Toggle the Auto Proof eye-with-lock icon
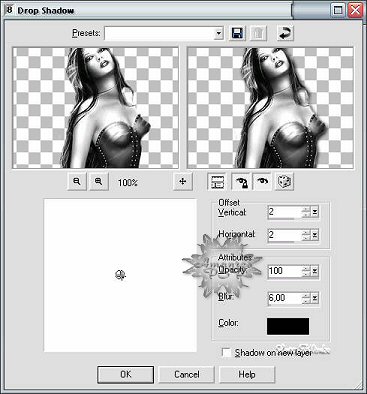The image size is (367, 394). point(241,182)
